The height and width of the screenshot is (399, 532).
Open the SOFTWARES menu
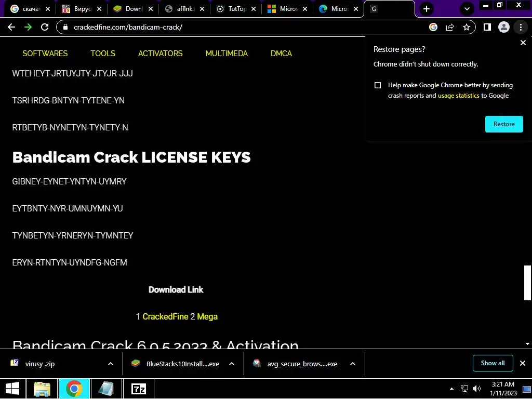click(45, 54)
